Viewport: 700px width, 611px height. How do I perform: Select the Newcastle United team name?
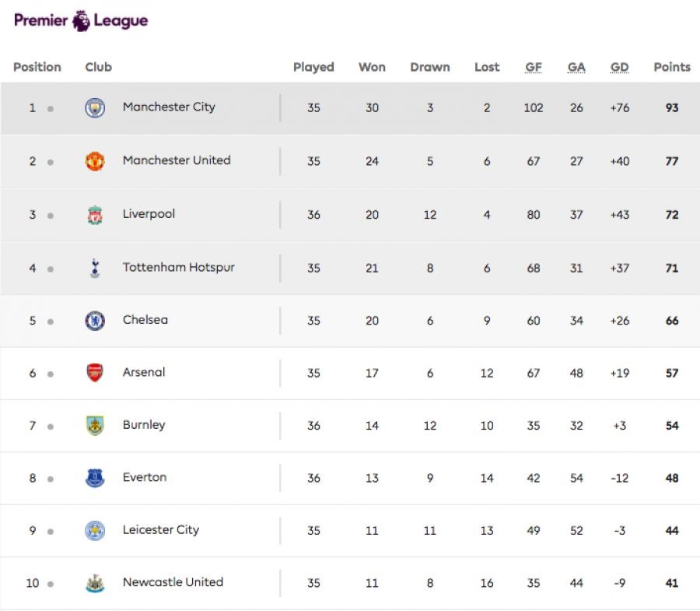point(173,582)
